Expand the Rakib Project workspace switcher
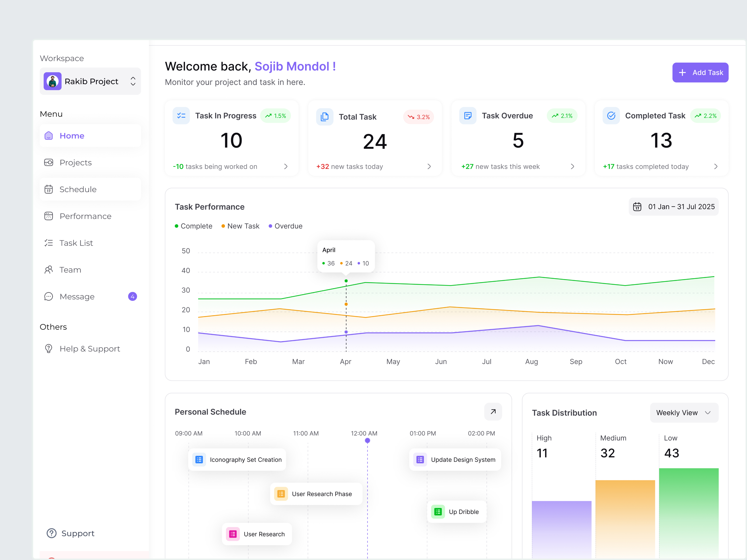The height and width of the screenshot is (560, 747). coord(133,81)
